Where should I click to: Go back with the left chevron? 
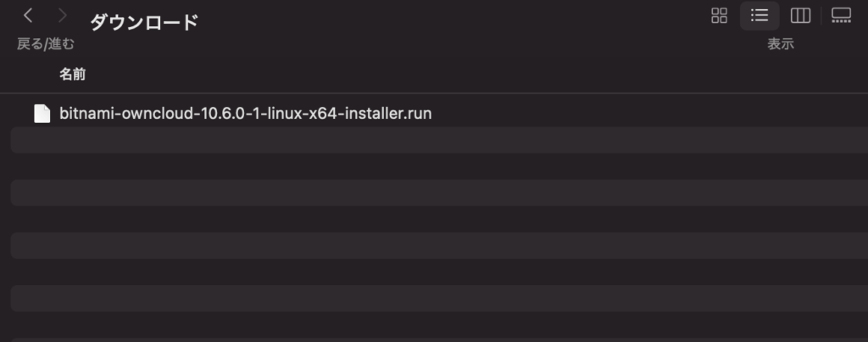click(x=28, y=15)
